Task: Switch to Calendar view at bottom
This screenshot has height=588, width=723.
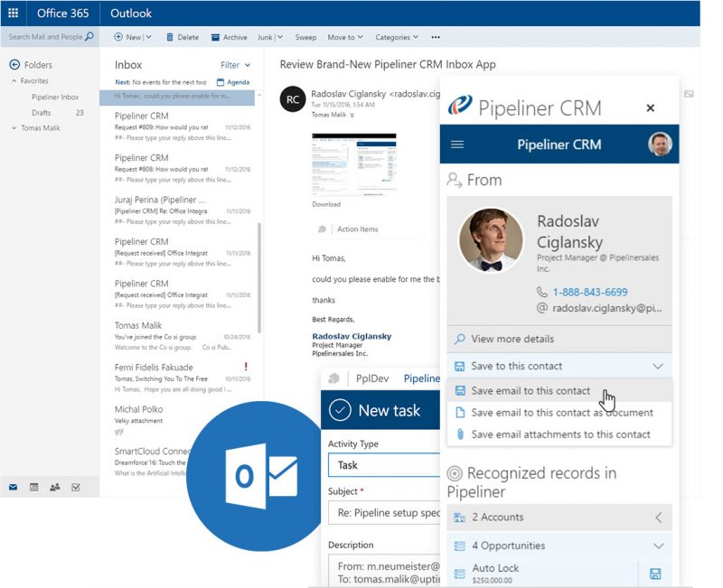Action: [34, 487]
